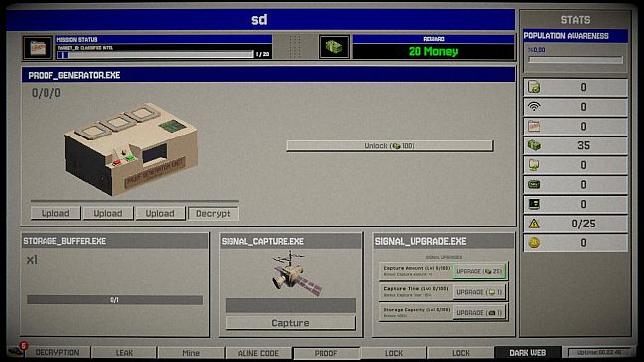Click the Capture Time UPGRADE button
This screenshot has height=362, width=644.
click(480, 292)
